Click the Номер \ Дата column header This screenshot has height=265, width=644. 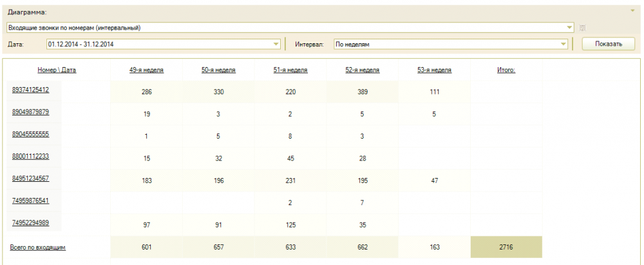coord(57,70)
